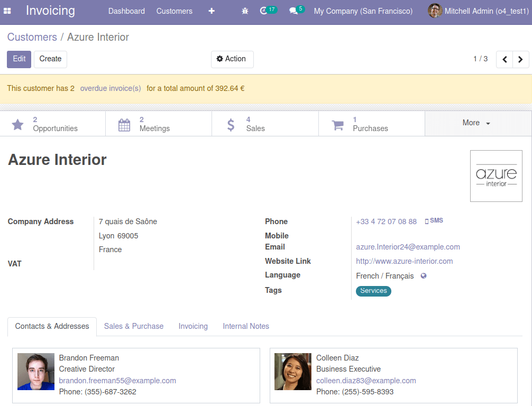The width and height of the screenshot is (532, 406).
Task: Open the Dashboard menu
Action: (x=126, y=11)
